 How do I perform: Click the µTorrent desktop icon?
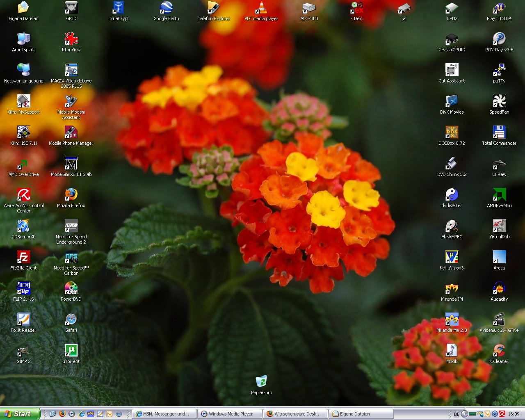[71, 351]
